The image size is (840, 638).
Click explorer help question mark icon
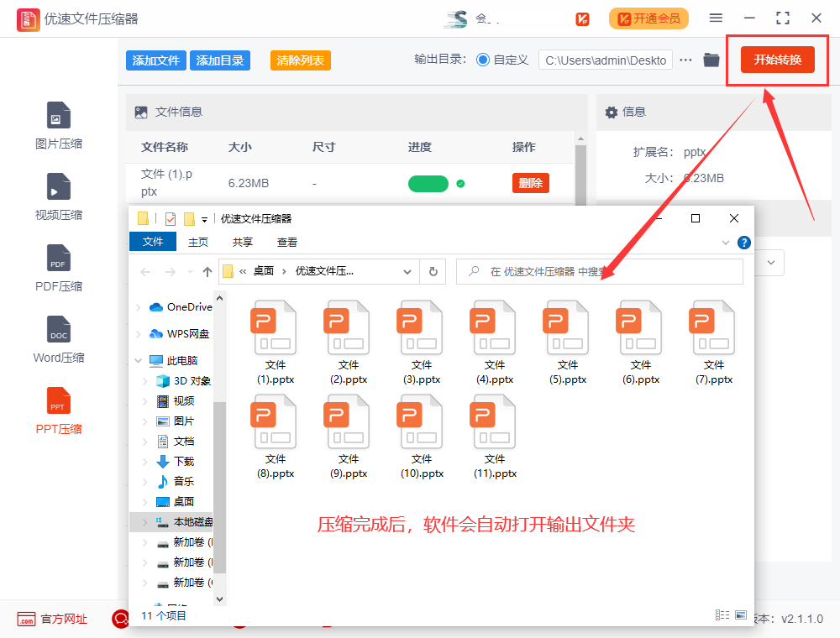coord(743,243)
